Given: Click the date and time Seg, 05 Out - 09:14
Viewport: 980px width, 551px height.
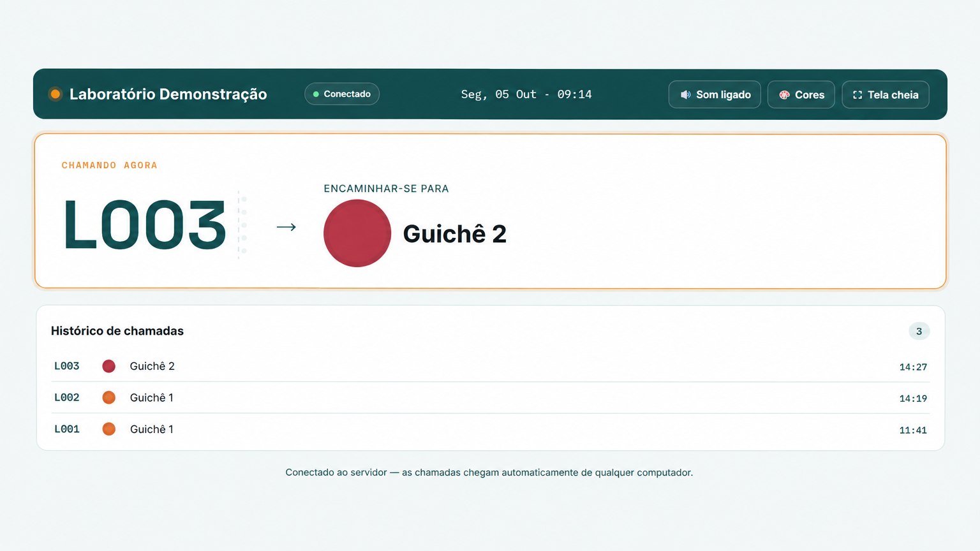Looking at the screenshot, I should pos(526,94).
